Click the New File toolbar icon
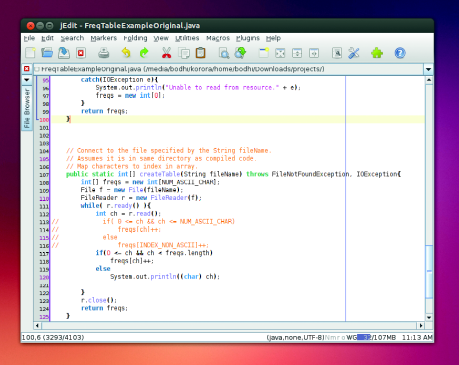The height and width of the screenshot is (365, 459). coord(30,53)
